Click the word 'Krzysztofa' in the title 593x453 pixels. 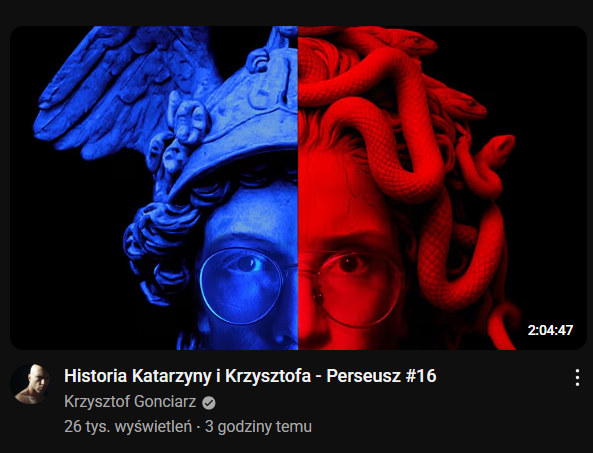click(268, 376)
